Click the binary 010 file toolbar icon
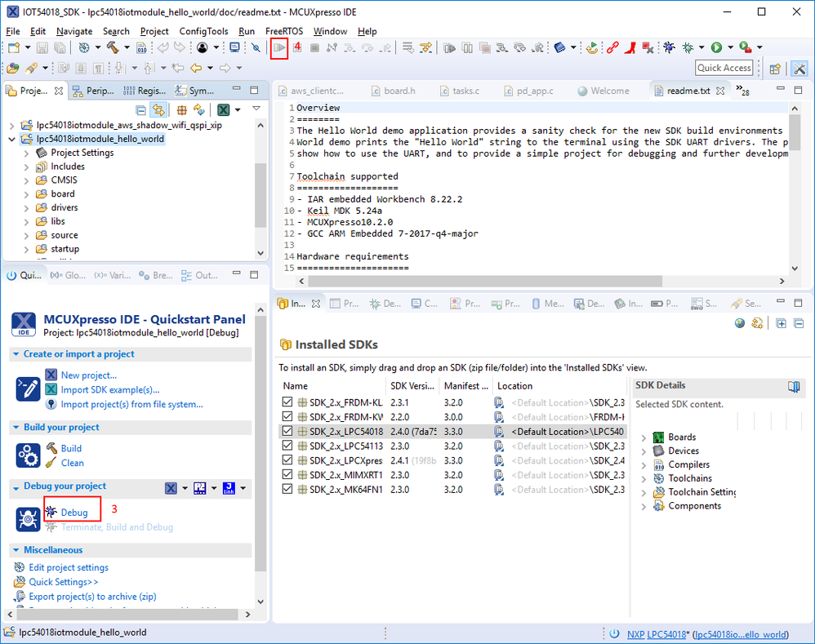 (x=141, y=48)
